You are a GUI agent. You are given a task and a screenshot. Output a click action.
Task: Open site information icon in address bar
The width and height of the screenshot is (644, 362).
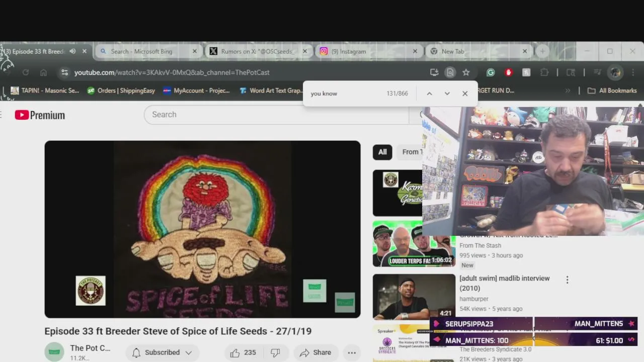tap(64, 72)
